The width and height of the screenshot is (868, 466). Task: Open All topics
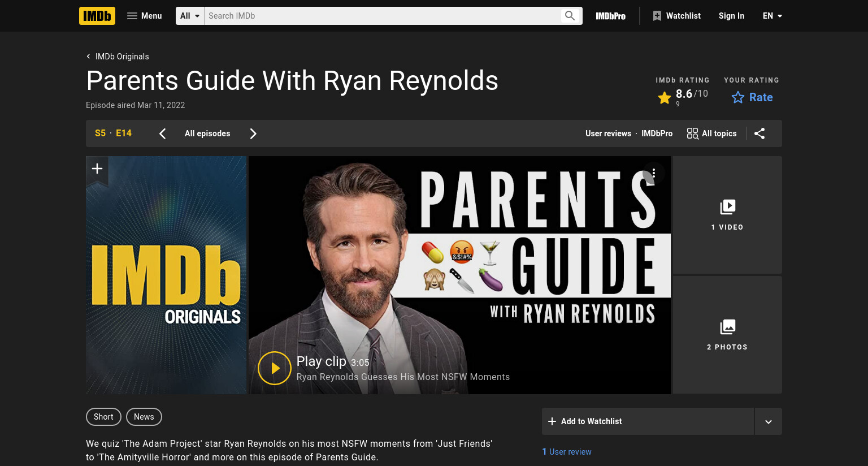(x=711, y=133)
